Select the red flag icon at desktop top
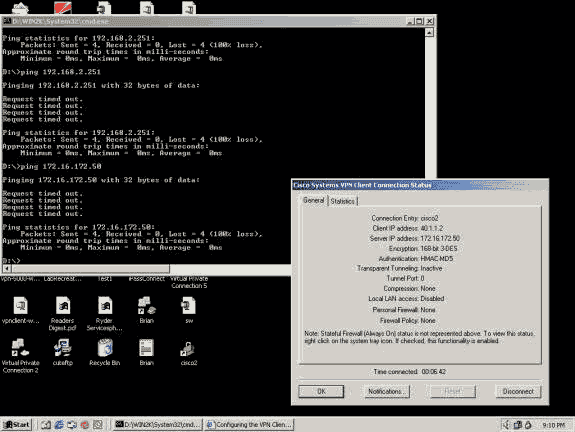The width and height of the screenshot is (575, 432). [x=63, y=8]
